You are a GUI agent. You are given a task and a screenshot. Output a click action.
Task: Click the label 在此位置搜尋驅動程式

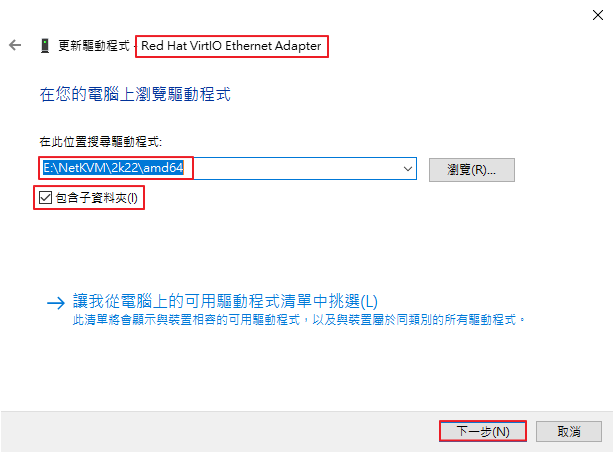pyautogui.click(x=100, y=142)
